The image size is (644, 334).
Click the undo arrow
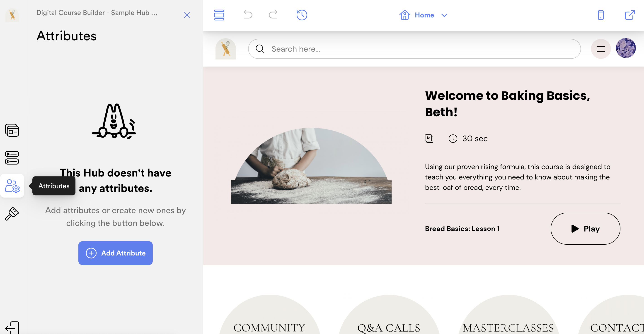[x=248, y=14]
